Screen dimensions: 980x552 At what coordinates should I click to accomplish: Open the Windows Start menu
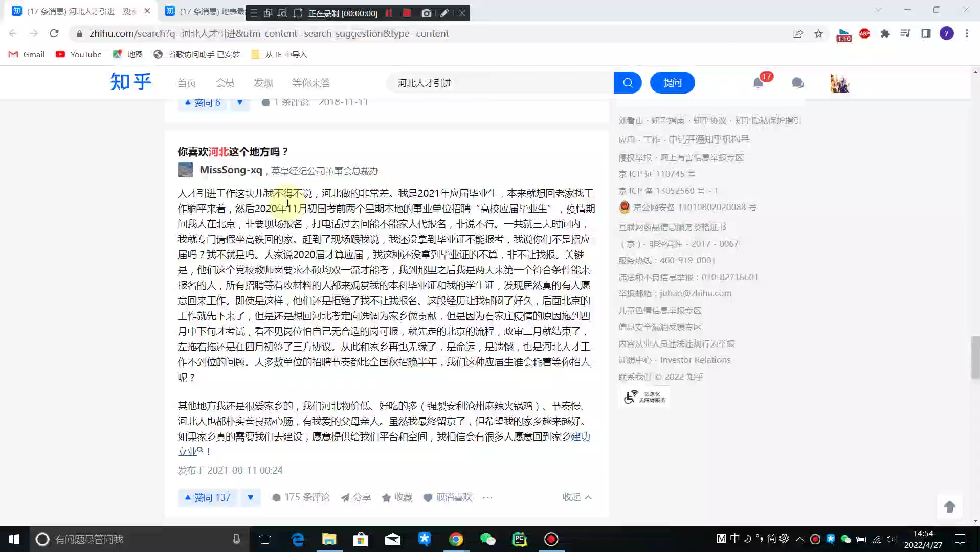[x=14, y=539]
